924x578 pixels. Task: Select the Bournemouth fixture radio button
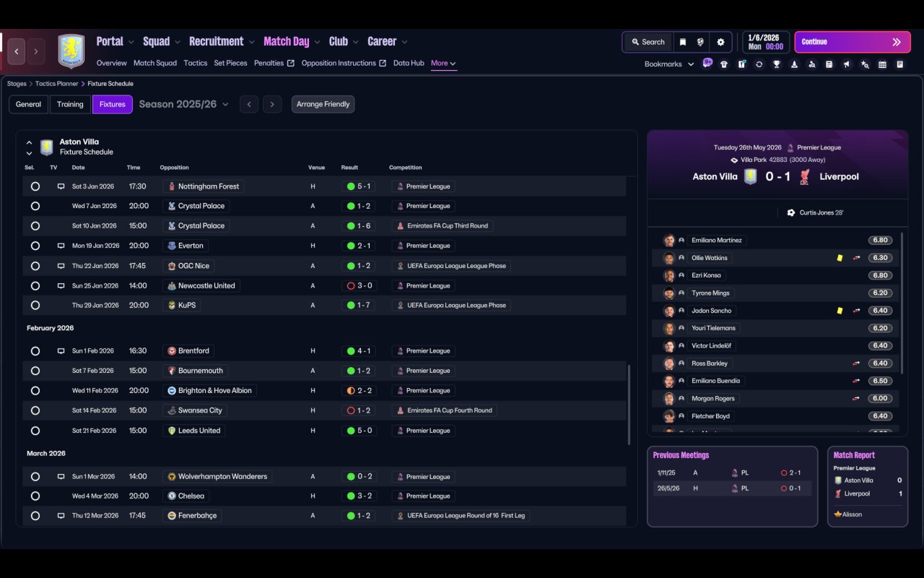pyautogui.click(x=35, y=371)
